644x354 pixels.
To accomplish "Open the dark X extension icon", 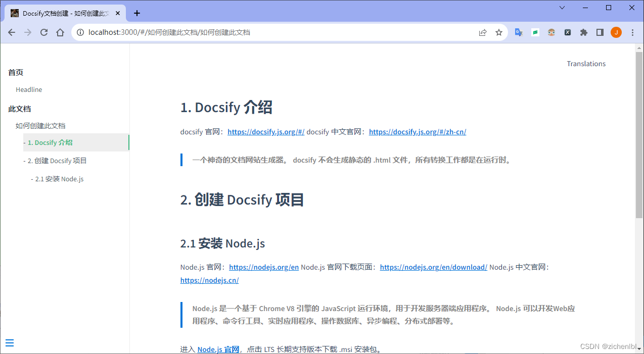I will click(568, 32).
